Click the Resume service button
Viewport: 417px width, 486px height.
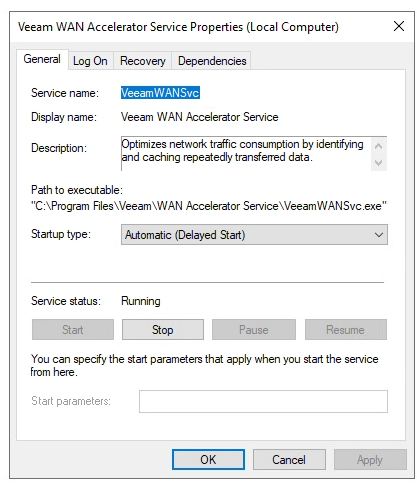click(x=346, y=330)
